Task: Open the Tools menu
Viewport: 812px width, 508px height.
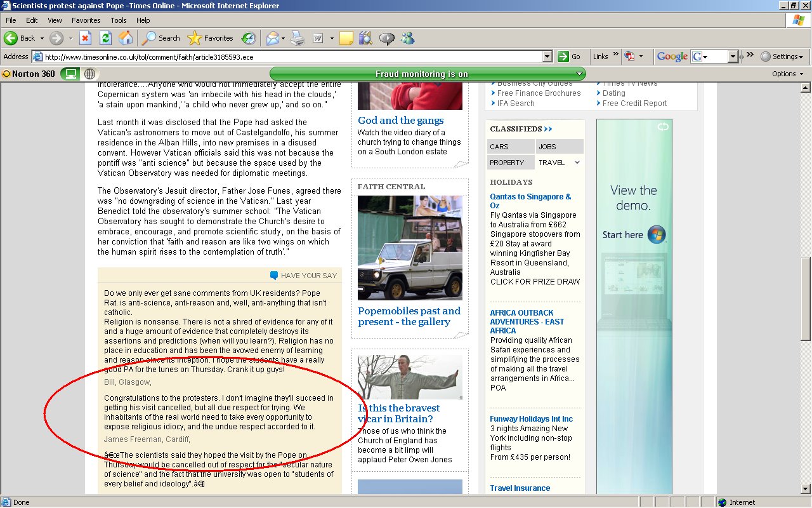Action: (119, 20)
